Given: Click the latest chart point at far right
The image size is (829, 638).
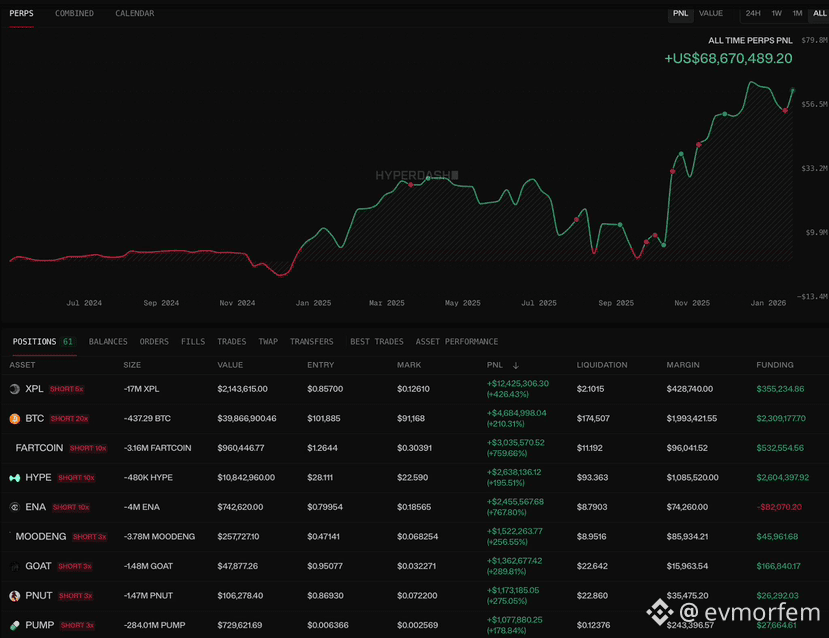Looking at the screenshot, I should point(793,91).
